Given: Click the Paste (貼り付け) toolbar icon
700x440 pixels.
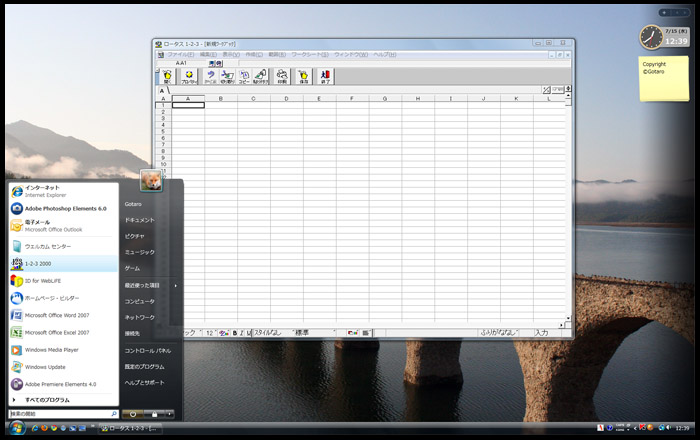Looking at the screenshot, I should (x=261, y=76).
